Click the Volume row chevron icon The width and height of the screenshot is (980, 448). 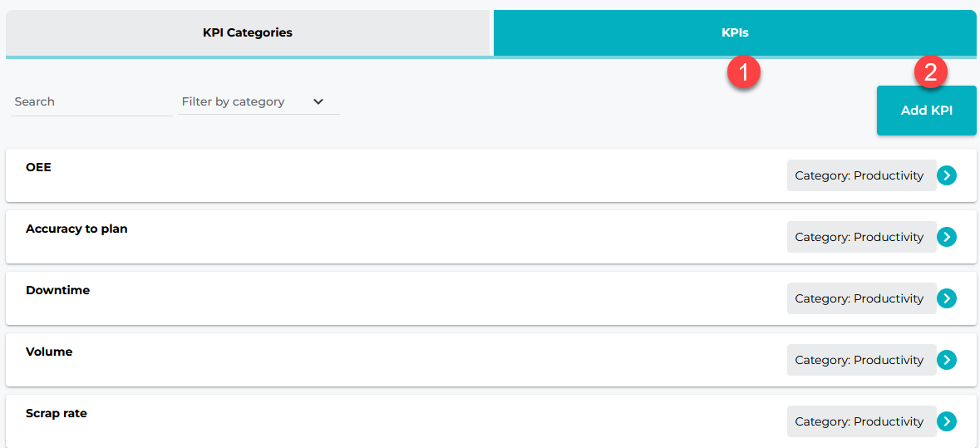947,360
